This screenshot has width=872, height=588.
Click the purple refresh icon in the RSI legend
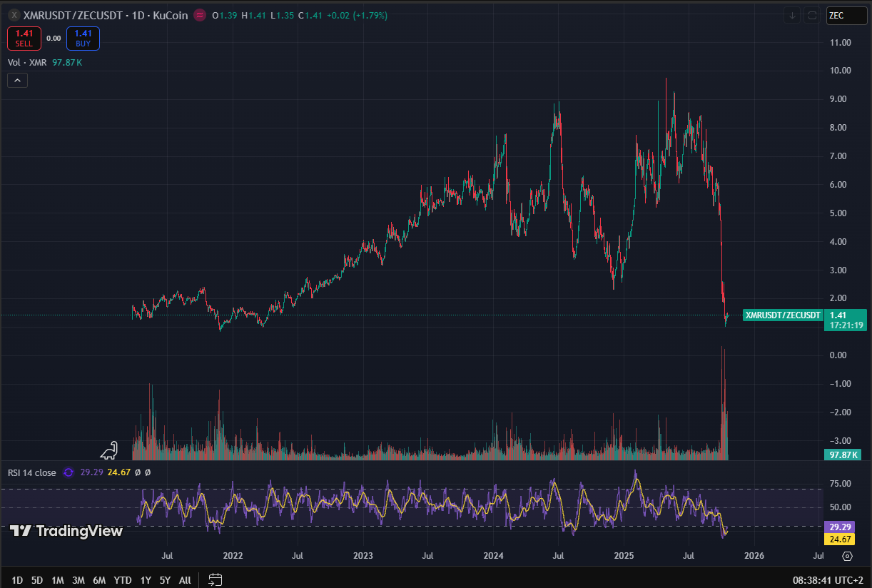pos(69,472)
